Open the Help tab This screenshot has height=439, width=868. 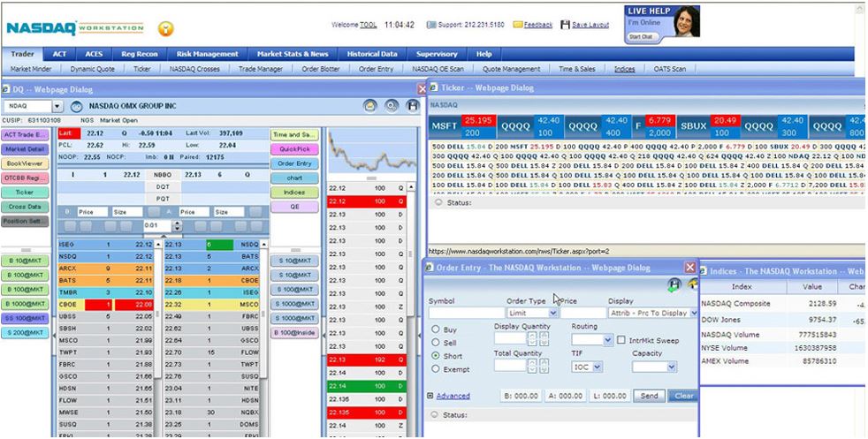point(483,54)
